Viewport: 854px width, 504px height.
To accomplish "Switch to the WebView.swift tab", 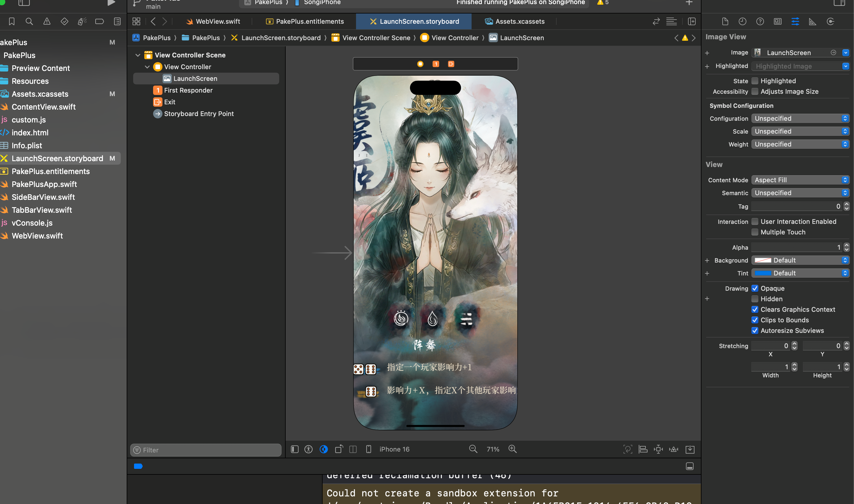I will (213, 21).
